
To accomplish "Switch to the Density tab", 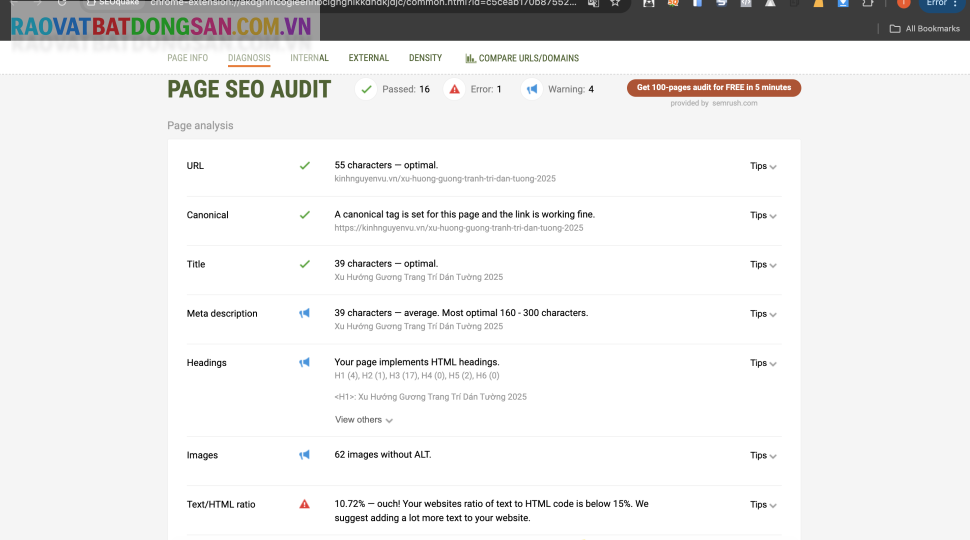I will coord(425,58).
